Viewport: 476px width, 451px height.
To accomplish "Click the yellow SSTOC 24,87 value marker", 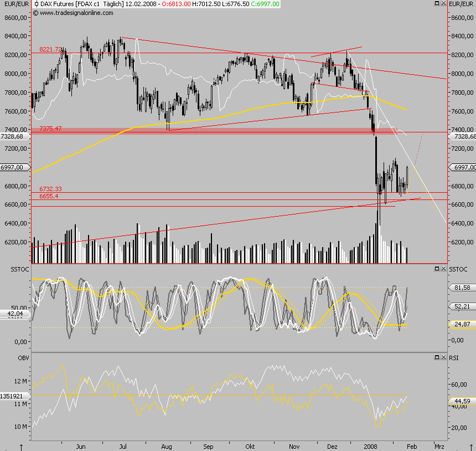I will click(x=462, y=324).
